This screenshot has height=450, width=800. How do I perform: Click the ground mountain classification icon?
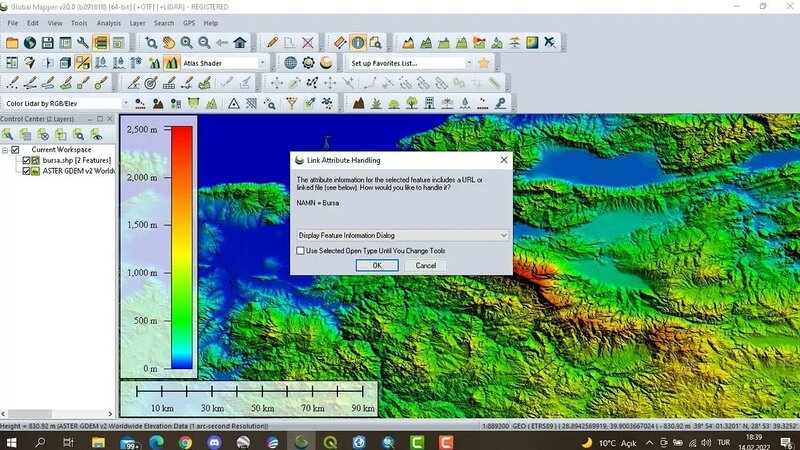point(359,104)
